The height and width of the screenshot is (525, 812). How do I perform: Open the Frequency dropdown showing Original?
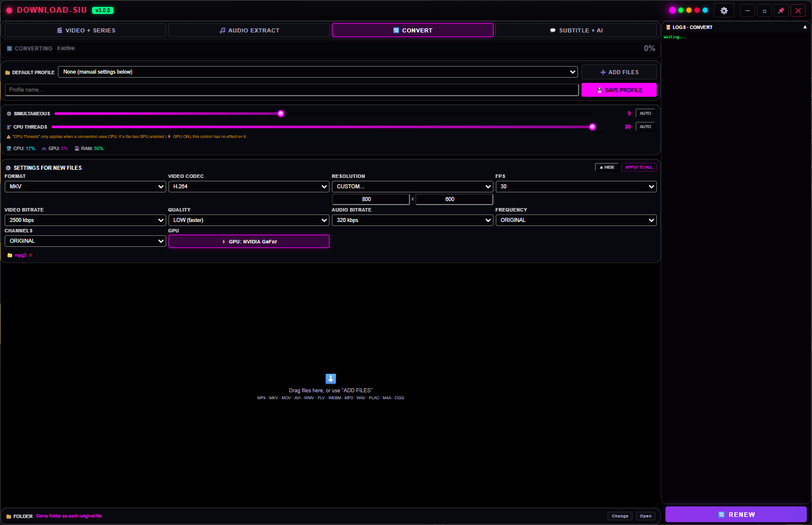[x=576, y=220]
